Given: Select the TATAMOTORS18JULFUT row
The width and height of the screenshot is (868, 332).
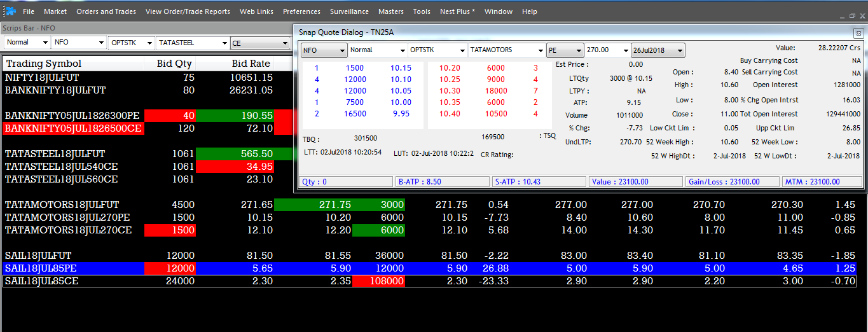Looking at the screenshot, I should pyautogui.click(x=429, y=205).
